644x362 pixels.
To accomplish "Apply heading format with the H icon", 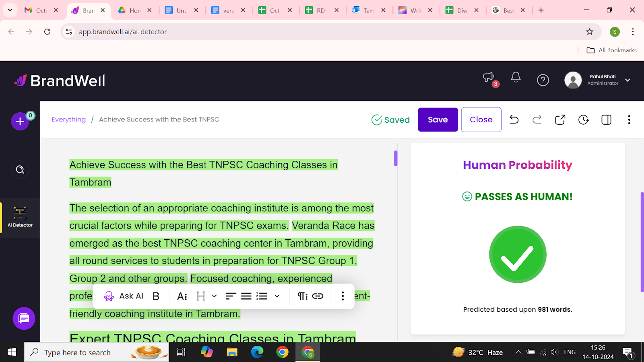I will click(x=201, y=296).
